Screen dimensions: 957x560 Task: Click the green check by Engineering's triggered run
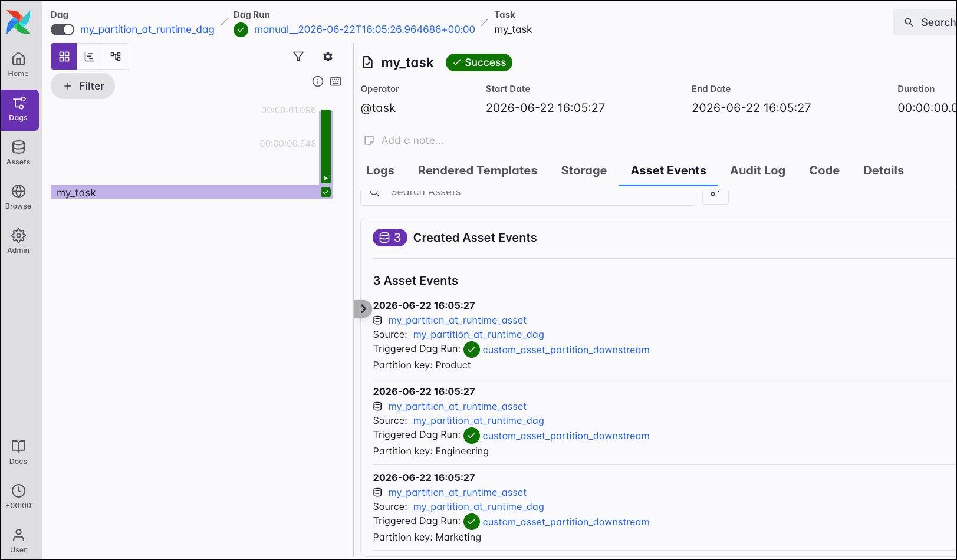click(x=472, y=436)
